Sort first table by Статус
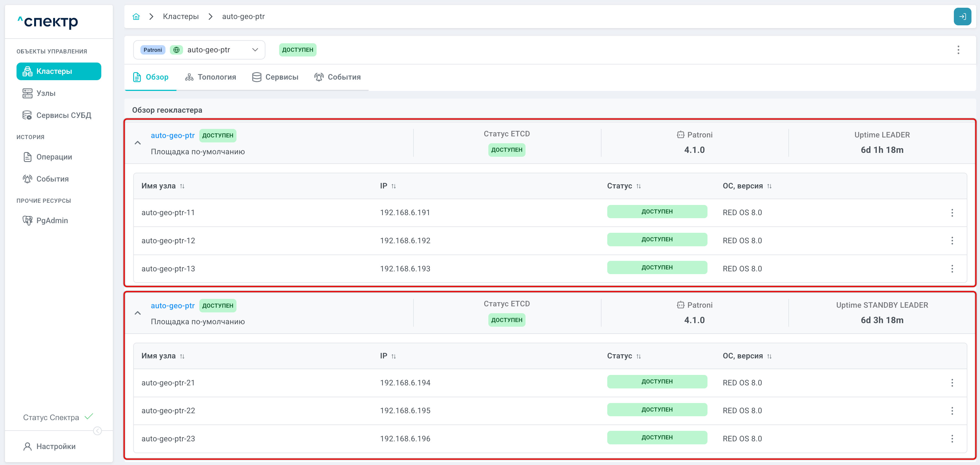This screenshot has width=980, height=465. [x=639, y=186]
